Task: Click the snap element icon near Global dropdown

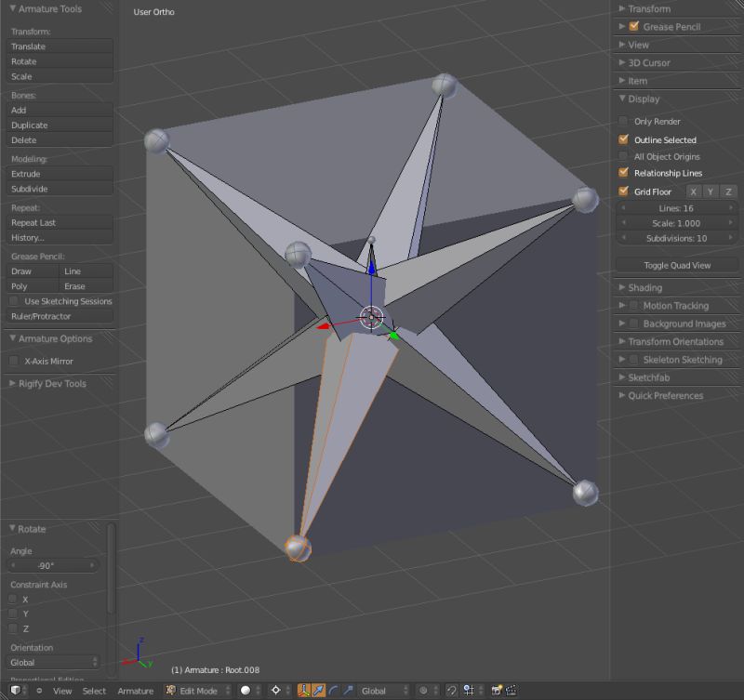Action: (x=465, y=690)
